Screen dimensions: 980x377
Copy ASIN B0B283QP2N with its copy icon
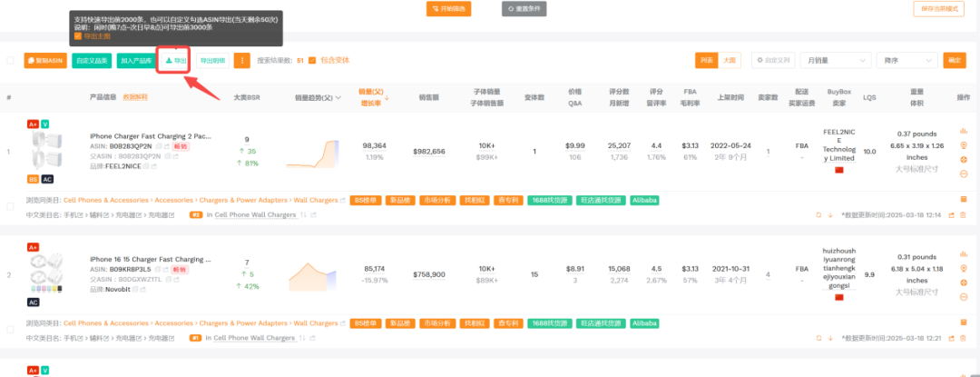pos(159,145)
